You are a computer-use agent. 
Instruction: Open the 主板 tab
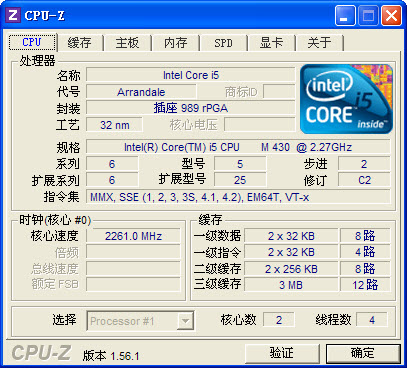(x=127, y=43)
